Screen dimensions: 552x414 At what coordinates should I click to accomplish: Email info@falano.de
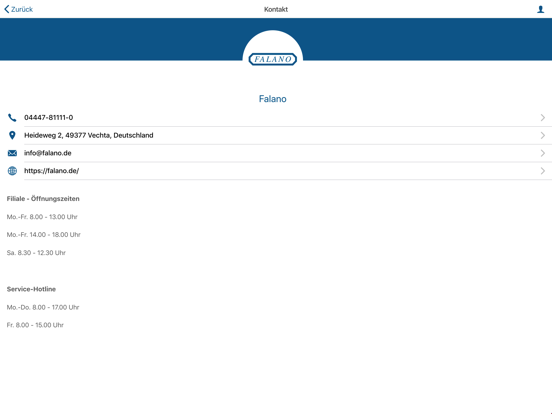[48, 153]
